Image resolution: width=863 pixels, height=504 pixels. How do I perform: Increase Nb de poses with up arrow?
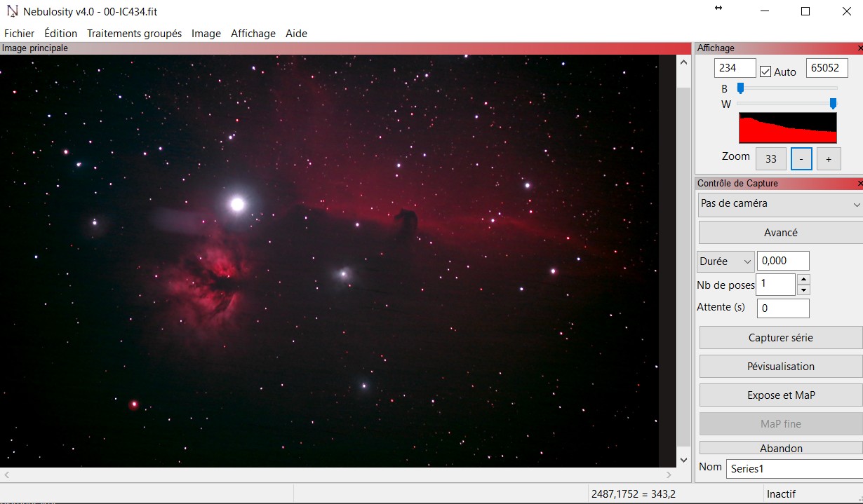804,280
